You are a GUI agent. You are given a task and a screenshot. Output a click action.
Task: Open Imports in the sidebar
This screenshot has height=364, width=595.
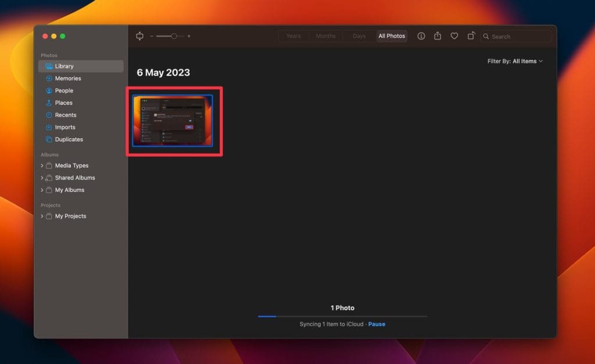point(81,127)
